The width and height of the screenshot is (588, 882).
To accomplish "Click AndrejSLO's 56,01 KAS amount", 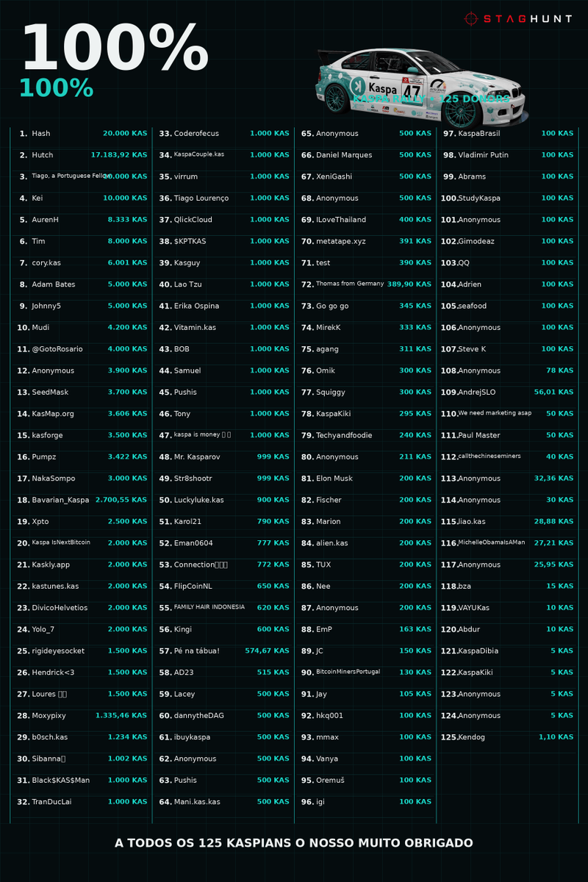I will (x=553, y=392).
